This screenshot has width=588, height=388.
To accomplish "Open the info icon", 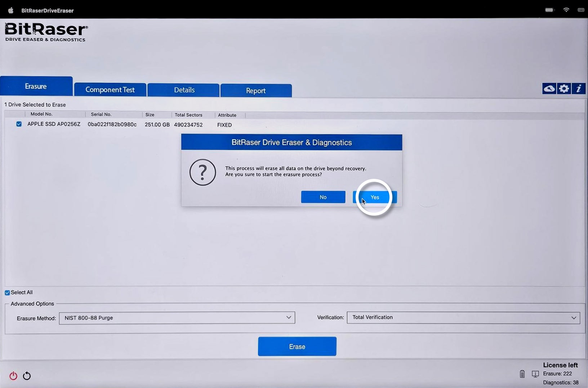I will (x=579, y=89).
